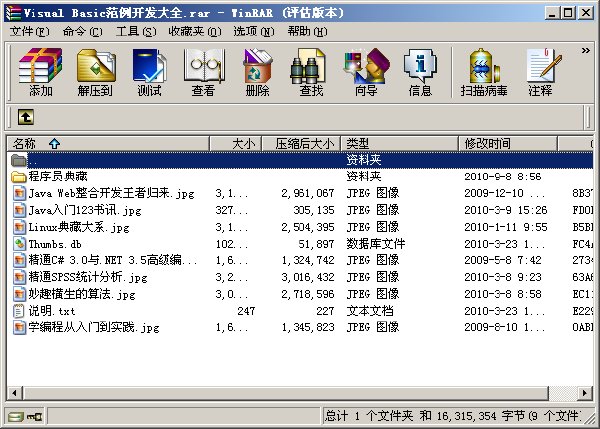This screenshot has width=600, height=429.
Task: Select 妙趣横生的算法.jpg file
Action: [x=82, y=294]
